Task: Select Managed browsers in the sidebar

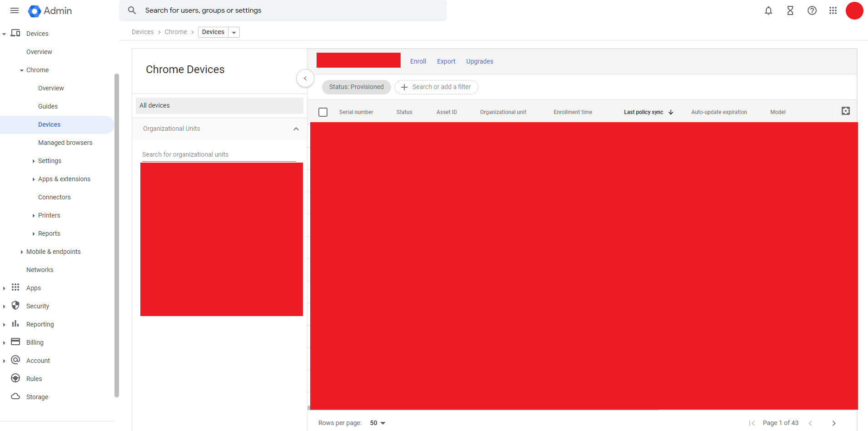Action: tap(65, 142)
